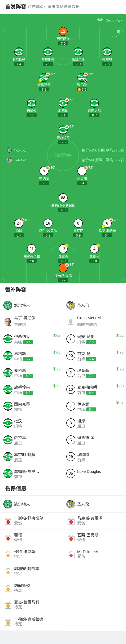Click the 圣米伦 team crest in substitutes header
This screenshot has height=644, width=126.
click(x=71, y=305)
